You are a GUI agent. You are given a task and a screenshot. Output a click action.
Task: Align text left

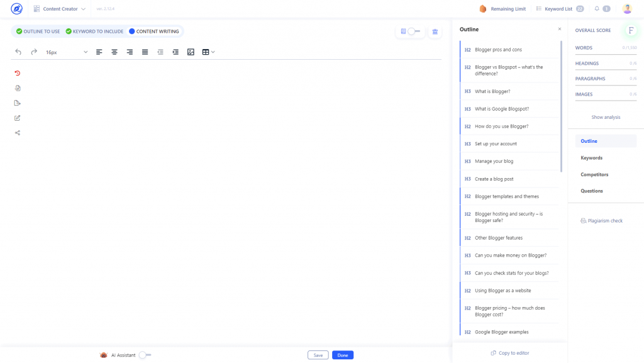[99, 52]
